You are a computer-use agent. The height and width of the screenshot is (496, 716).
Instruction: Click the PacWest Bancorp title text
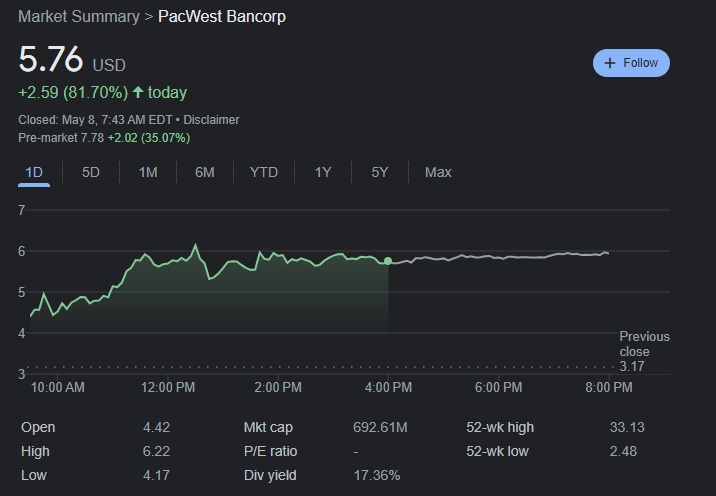click(222, 17)
